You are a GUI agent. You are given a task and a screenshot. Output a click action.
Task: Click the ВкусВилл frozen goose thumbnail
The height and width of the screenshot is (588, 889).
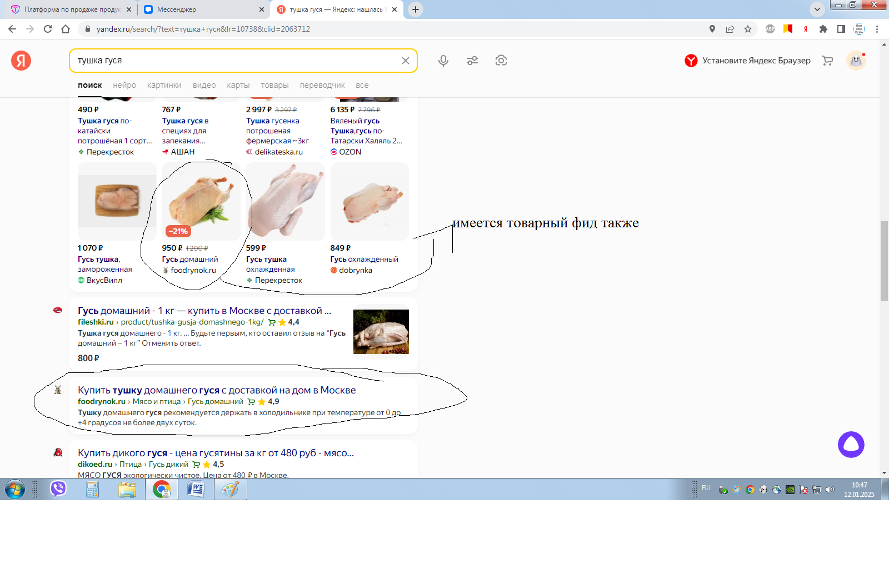117,201
